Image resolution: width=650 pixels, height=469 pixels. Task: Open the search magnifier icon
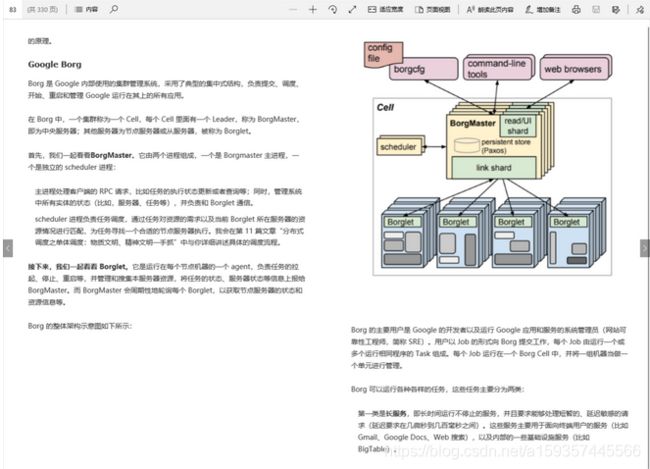pos(114,9)
